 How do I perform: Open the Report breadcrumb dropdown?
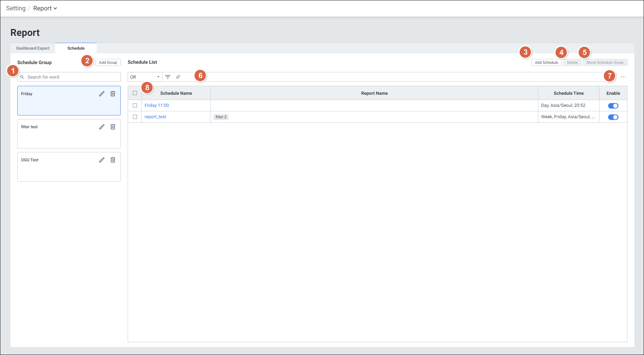pyautogui.click(x=45, y=8)
